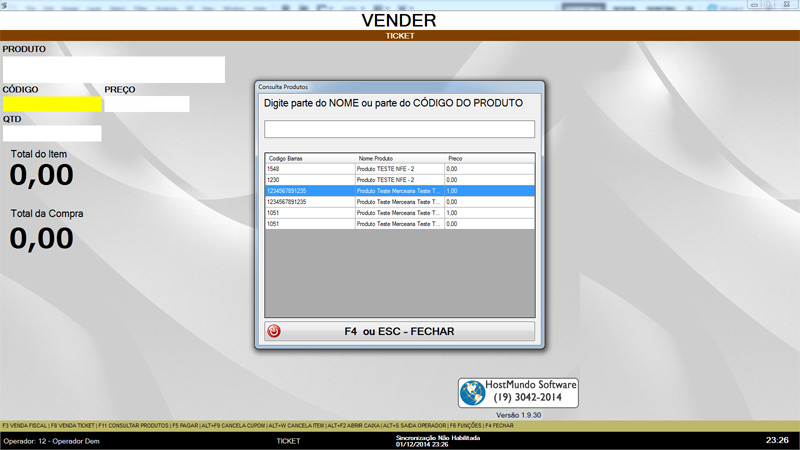This screenshot has height=450, width=800.
Task: Click the Preco column header
Action: coord(489,158)
